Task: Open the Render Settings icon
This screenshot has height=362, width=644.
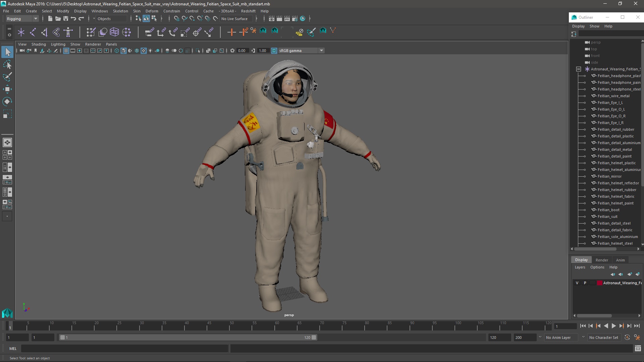Action: (x=295, y=19)
